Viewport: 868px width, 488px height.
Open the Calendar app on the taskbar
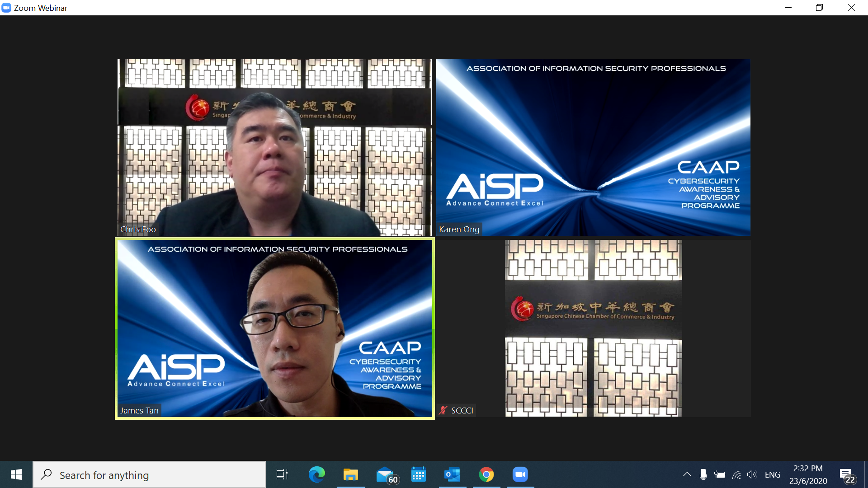click(x=419, y=474)
